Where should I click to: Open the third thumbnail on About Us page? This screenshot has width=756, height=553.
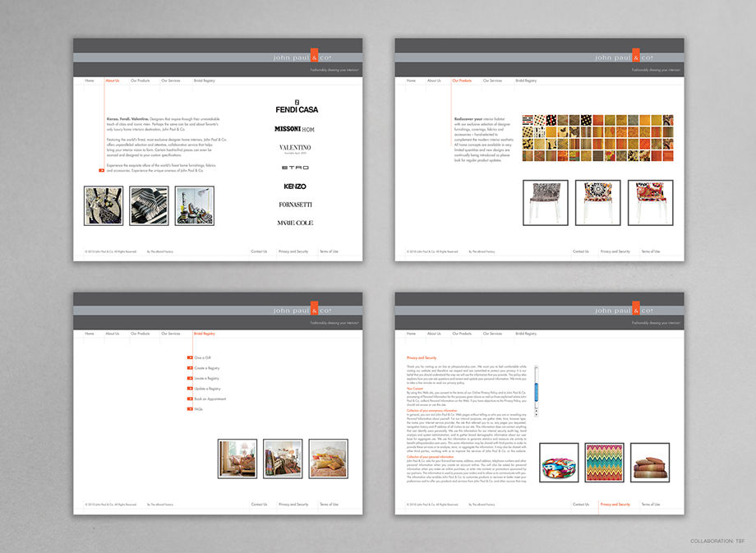click(195, 206)
